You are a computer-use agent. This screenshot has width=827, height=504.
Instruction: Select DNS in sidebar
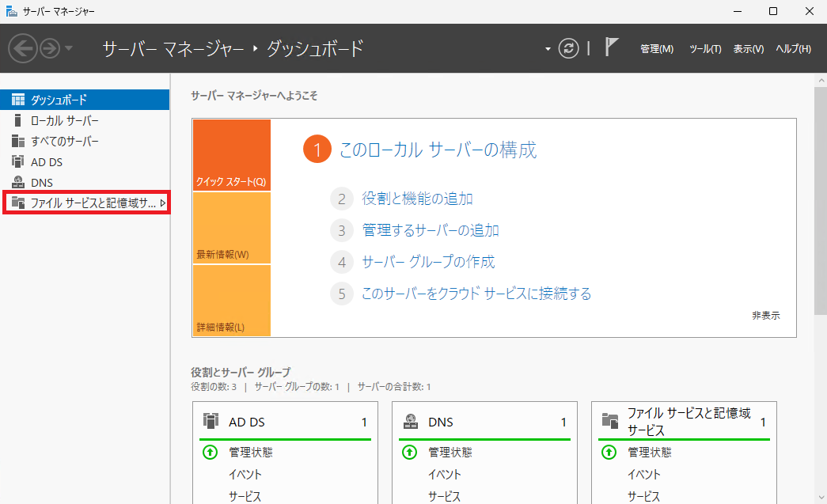point(85,183)
